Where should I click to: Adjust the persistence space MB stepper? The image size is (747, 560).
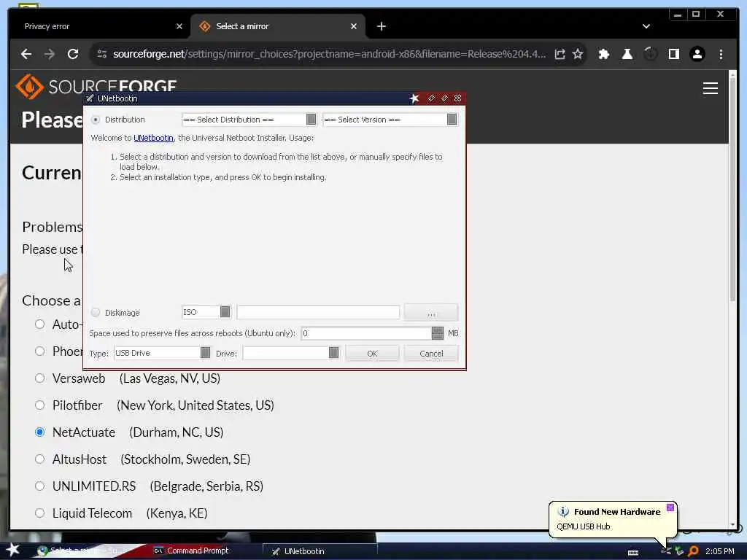tap(438, 332)
